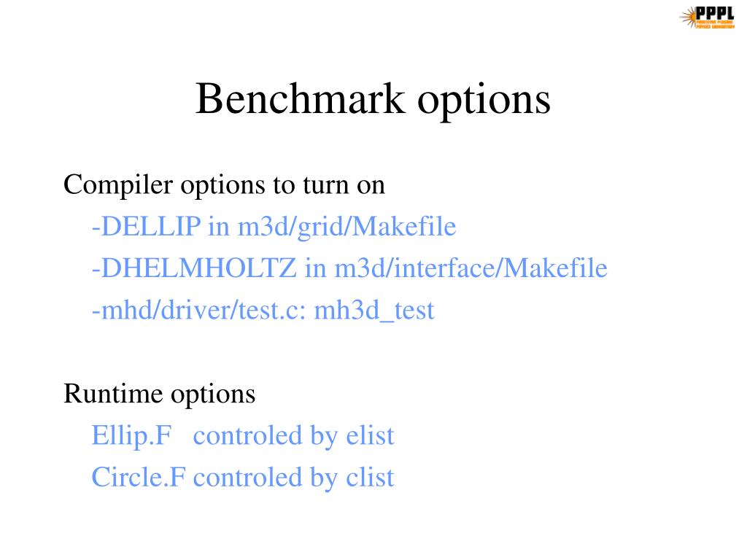Viewport: 747px width, 560px height.
Task: Click the text Circle.F
Action: (139, 477)
